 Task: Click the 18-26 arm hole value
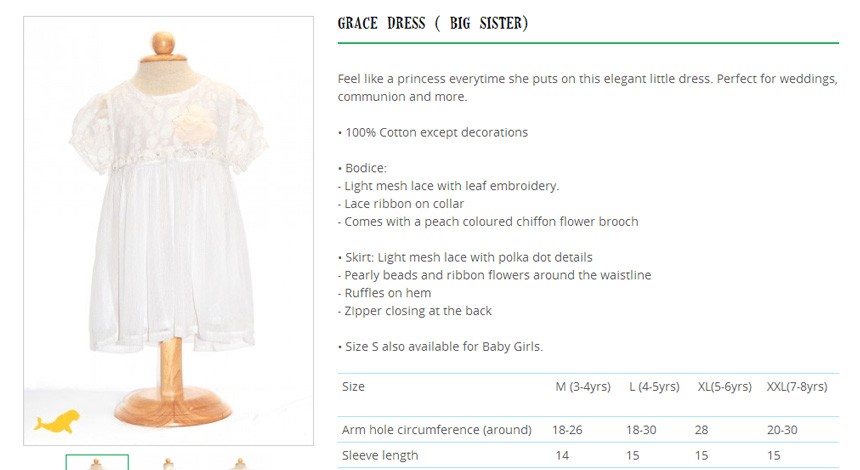(x=567, y=430)
